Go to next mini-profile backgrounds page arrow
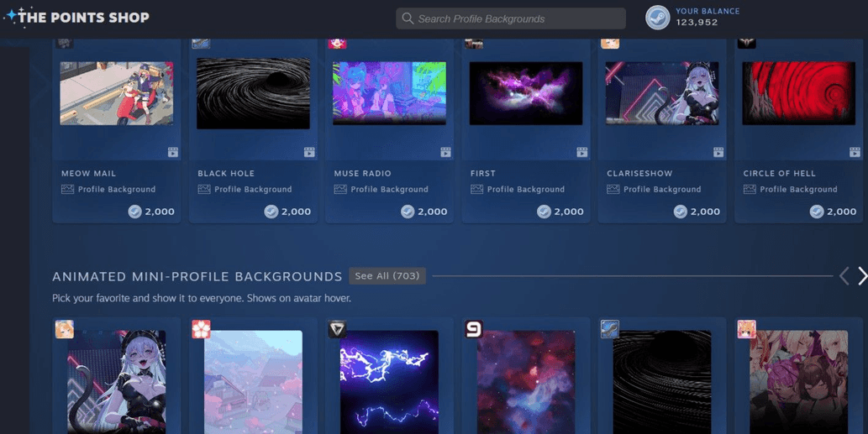 point(862,275)
